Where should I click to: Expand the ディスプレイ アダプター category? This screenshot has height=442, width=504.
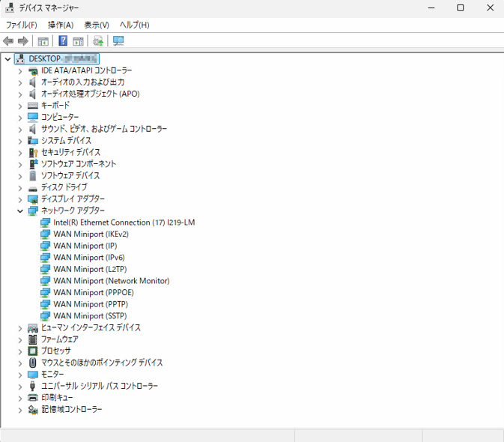20,199
